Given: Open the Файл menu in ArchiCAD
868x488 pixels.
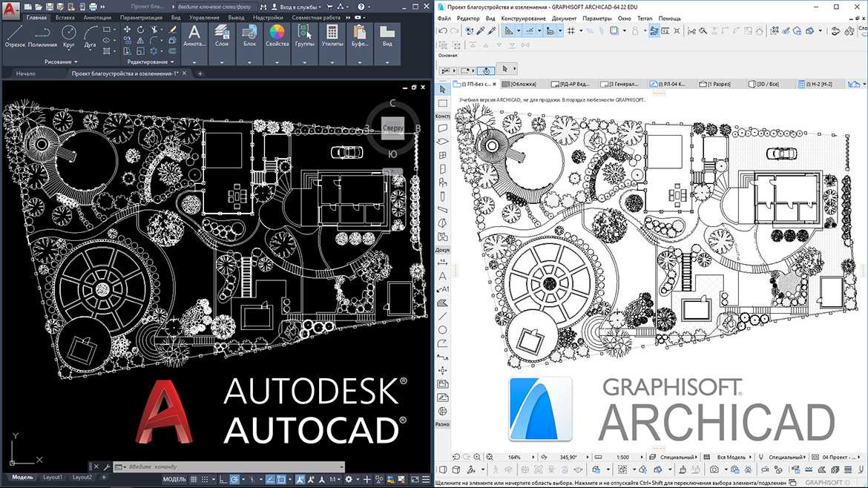Looking at the screenshot, I should pos(444,19).
